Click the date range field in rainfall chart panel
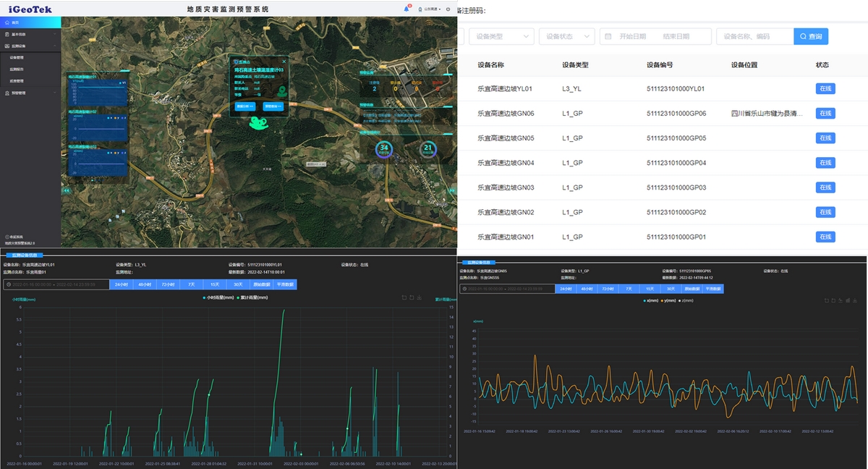The image size is (868, 469). 56,284
